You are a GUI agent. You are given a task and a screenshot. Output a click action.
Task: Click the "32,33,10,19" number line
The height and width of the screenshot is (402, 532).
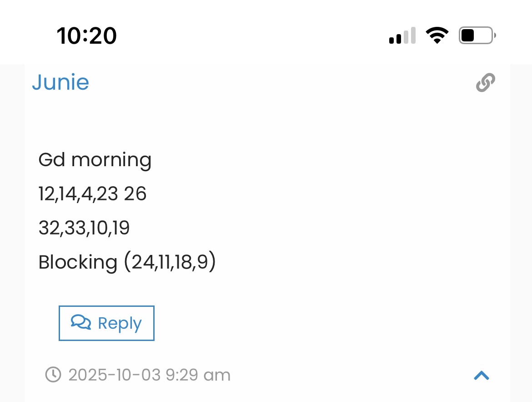(x=84, y=228)
